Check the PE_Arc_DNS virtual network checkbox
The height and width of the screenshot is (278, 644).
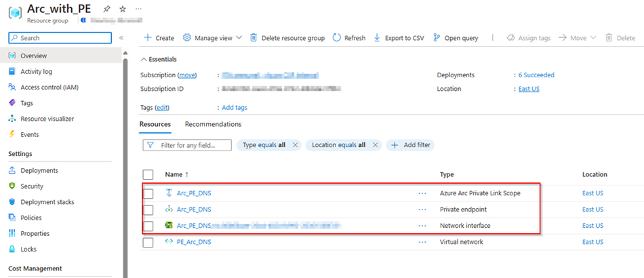tap(148, 242)
